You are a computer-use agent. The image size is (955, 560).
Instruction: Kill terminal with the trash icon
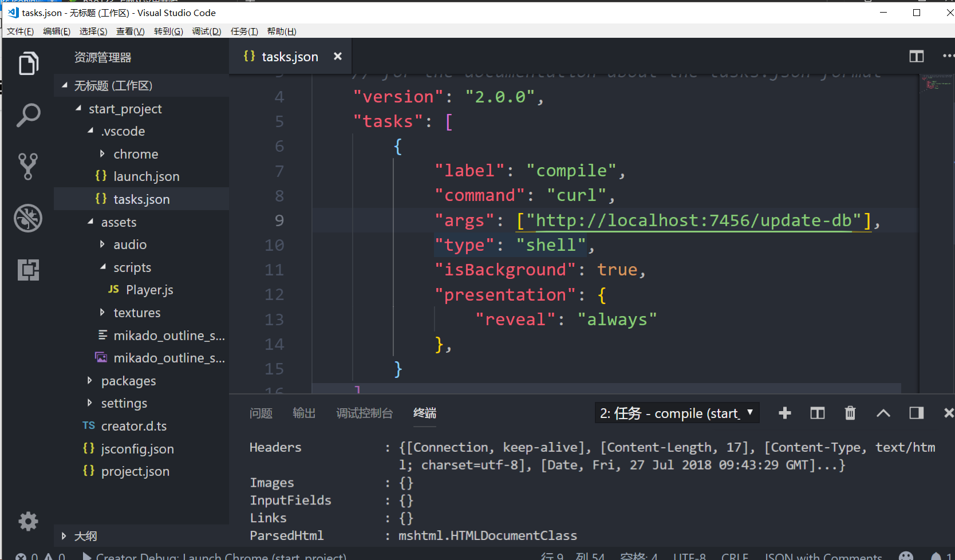tap(850, 413)
